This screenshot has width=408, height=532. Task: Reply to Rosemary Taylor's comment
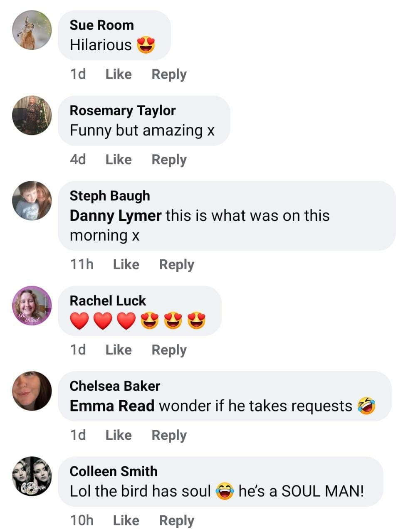coord(169,160)
